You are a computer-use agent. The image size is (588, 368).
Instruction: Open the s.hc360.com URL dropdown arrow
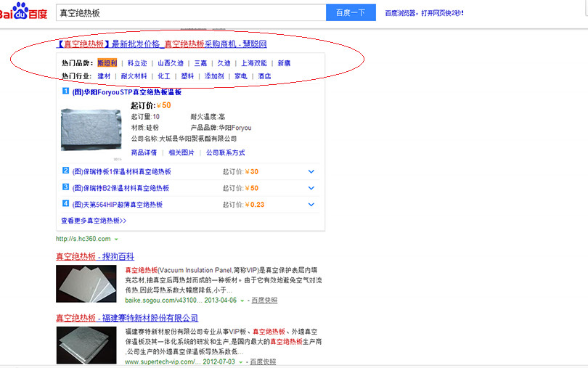[x=116, y=239]
